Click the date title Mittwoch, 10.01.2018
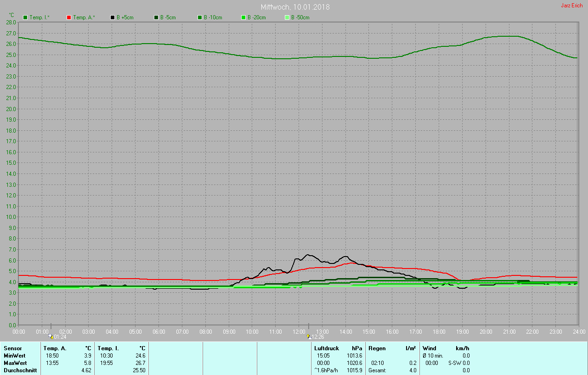Screen dimensions: 588x375 (295, 7)
